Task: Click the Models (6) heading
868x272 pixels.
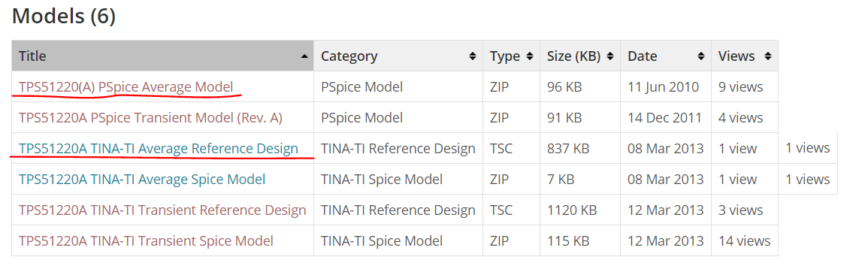Action: pos(64,16)
